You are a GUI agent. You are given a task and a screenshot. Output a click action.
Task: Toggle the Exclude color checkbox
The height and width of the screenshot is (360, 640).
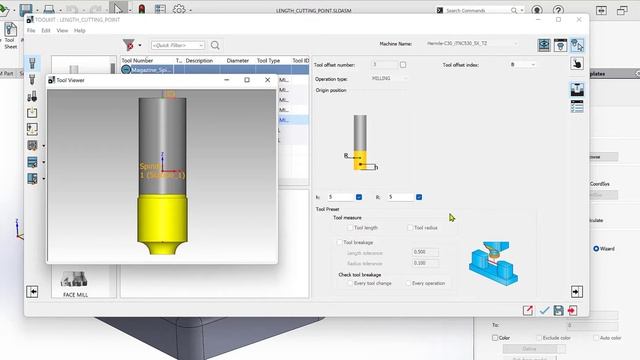(x=539, y=338)
